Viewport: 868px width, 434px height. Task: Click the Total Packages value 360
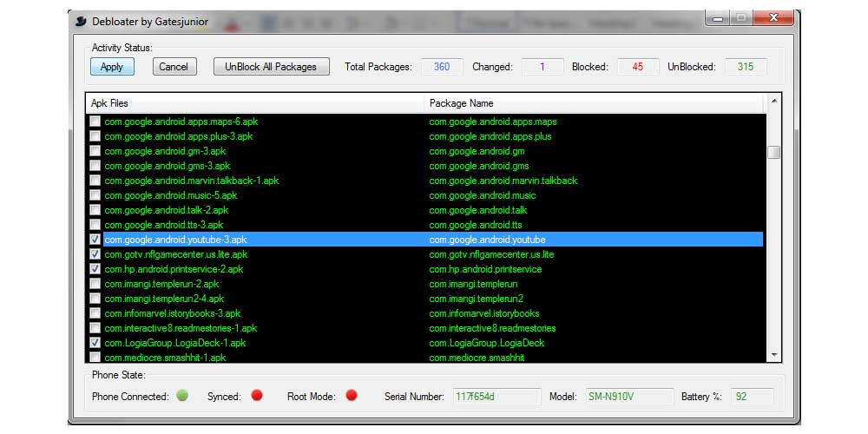(x=442, y=67)
